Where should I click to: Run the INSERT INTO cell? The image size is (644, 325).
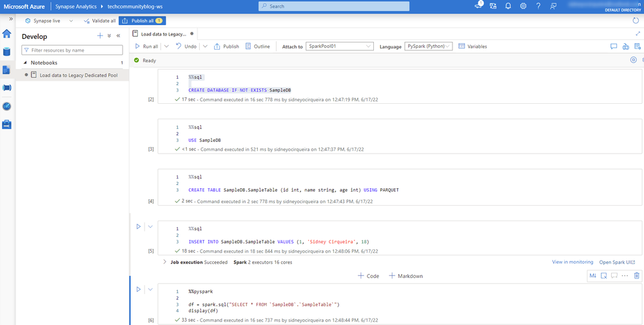tap(139, 226)
